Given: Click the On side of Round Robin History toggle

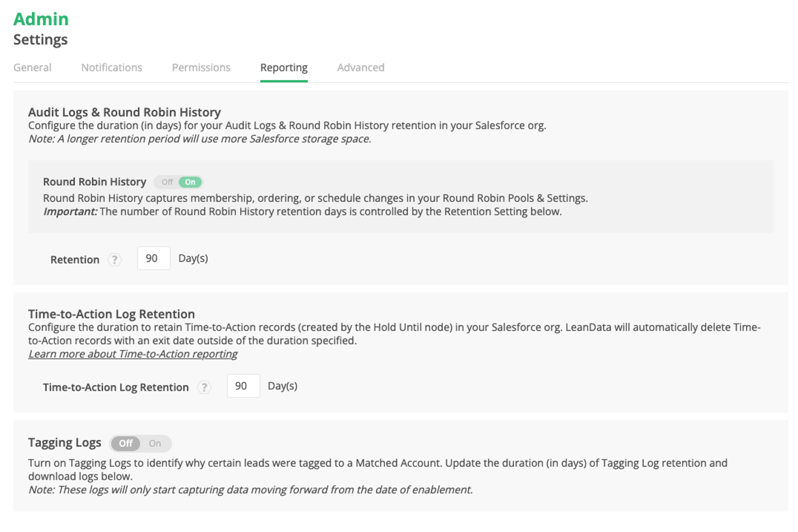Looking at the screenshot, I should coord(191,182).
